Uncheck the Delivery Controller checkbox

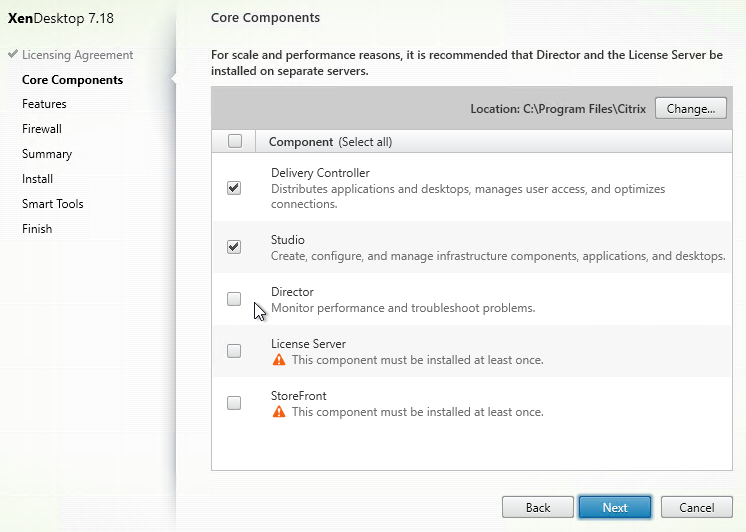[234, 188]
